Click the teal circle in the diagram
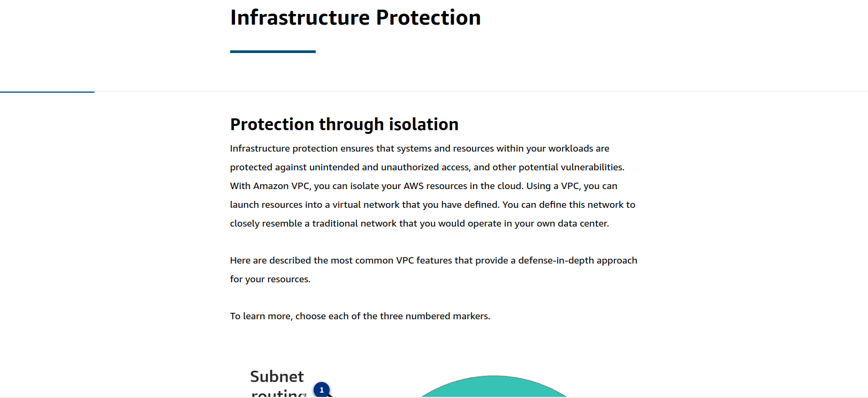 click(493, 386)
